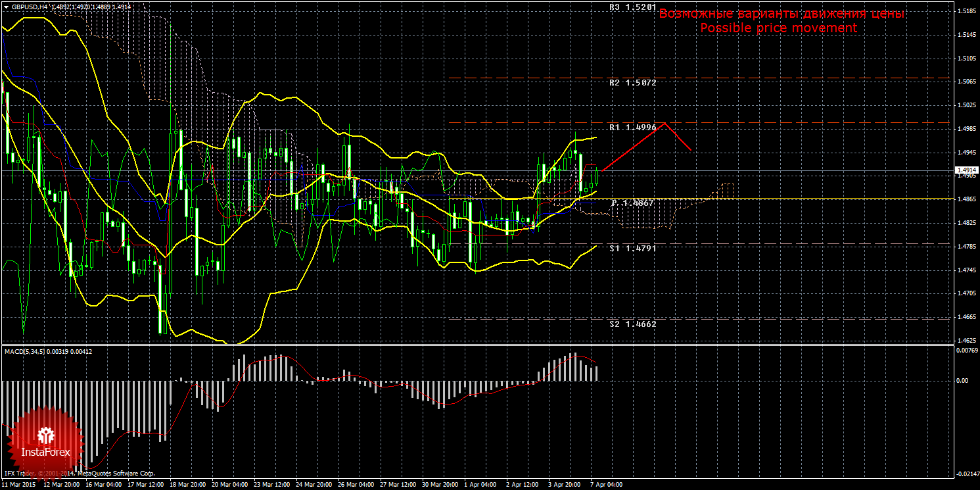This screenshot has height=490, width=980.
Task: Click the InstaForex logo badge
Action: [x=45, y=441]
